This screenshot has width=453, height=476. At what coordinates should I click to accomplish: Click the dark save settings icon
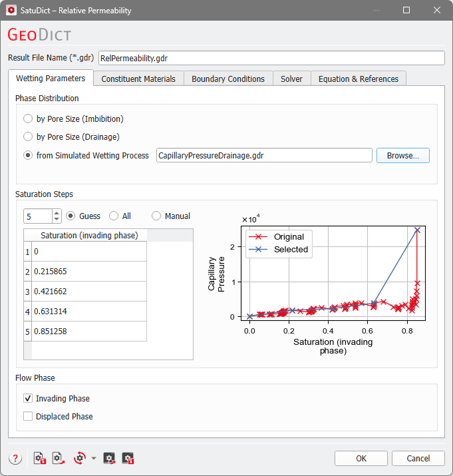tap(128, 458)
